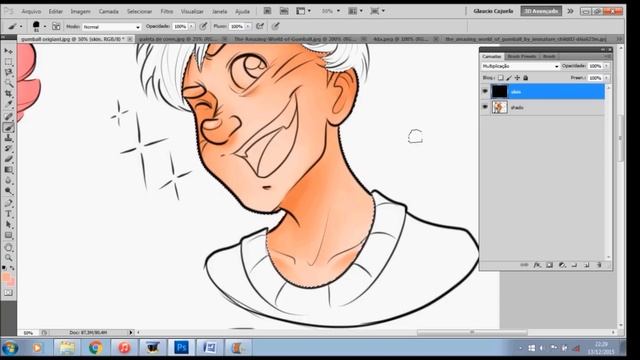Open the Fluxo slider arrow
The image size is (640, 360).
point(248,27)
